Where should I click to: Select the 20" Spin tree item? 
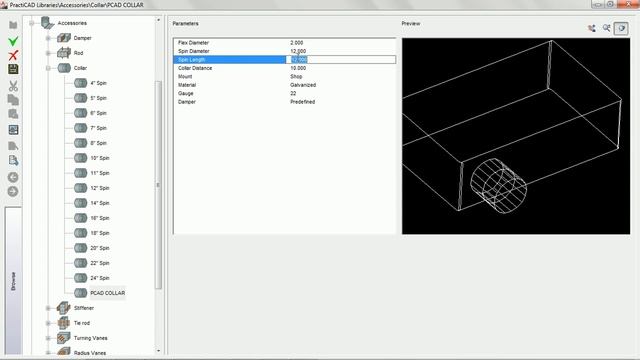(100, 248)
